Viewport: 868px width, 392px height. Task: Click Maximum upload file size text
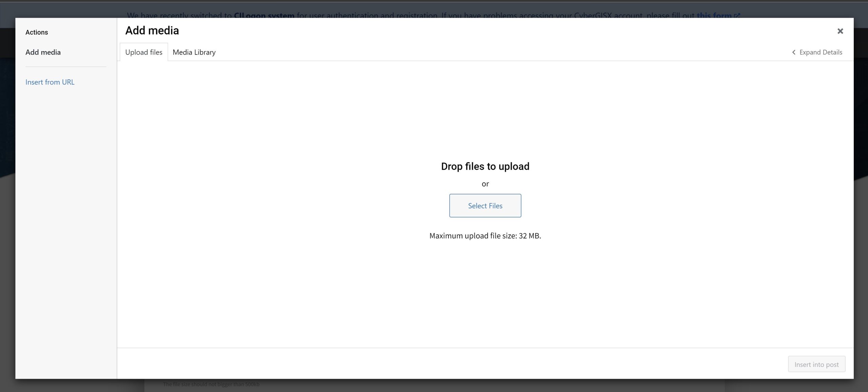(x=485, y=236)
